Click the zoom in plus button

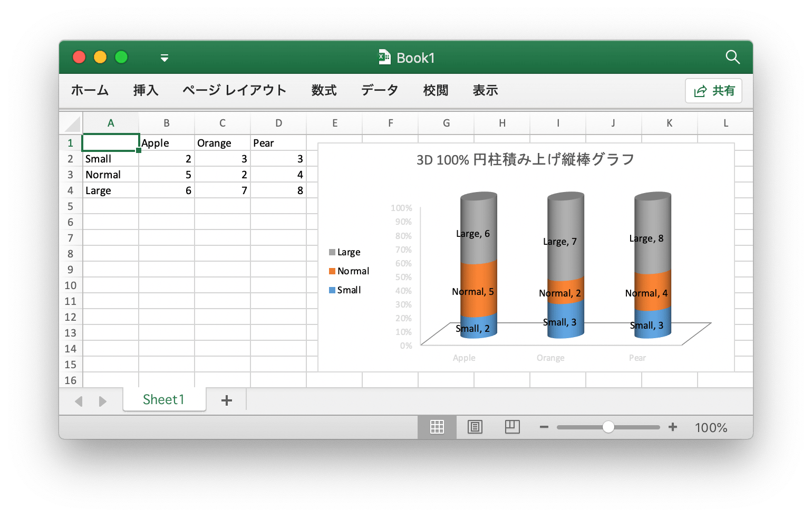point(673,427)
